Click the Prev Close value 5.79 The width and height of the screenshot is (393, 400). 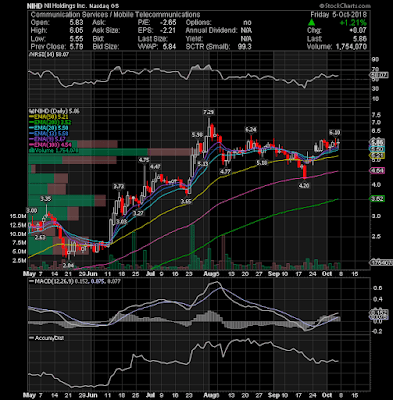[77, 47]
